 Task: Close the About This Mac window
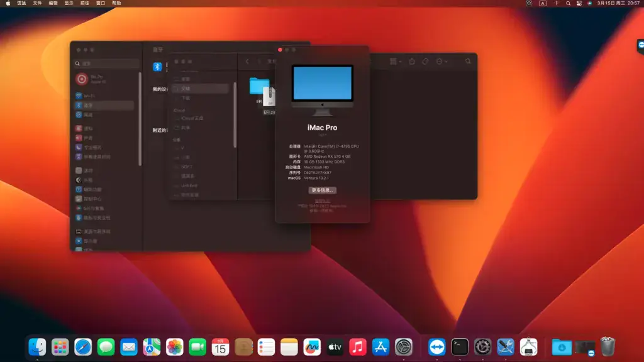click(x=280, y=50)
